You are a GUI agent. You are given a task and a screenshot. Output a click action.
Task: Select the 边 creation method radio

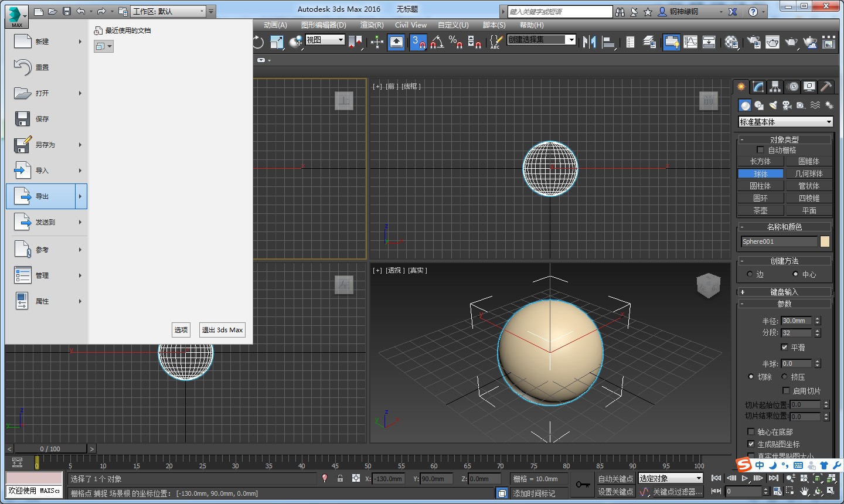coord(750,274)
